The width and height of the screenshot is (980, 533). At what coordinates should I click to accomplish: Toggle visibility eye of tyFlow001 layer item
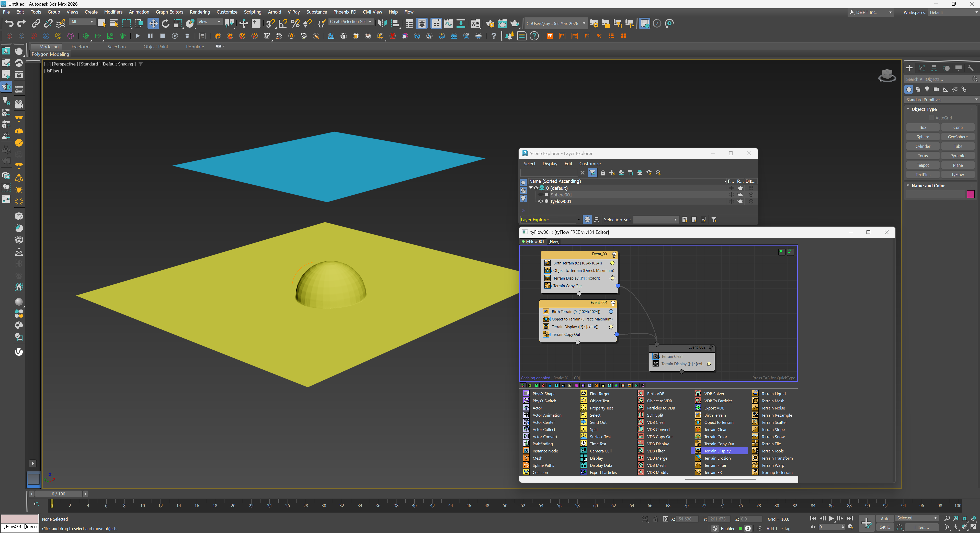(x=540, y=201)
